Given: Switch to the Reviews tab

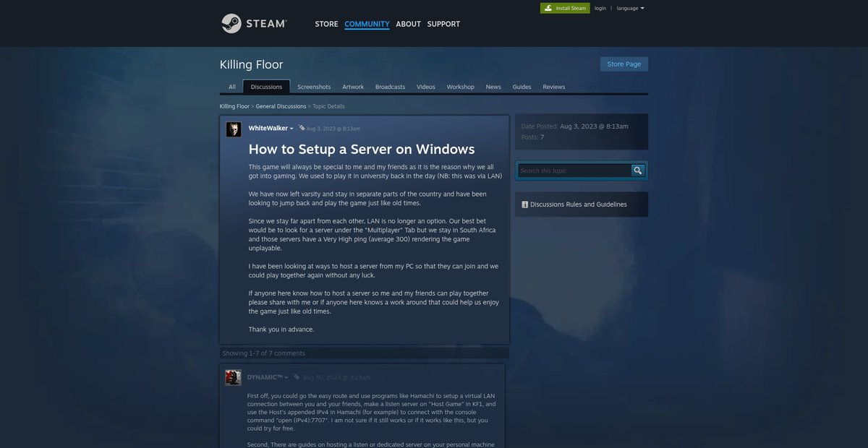Looking at the screenshot, I should coord(553,87).
